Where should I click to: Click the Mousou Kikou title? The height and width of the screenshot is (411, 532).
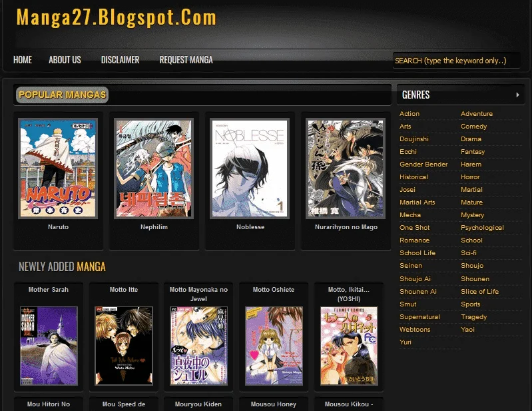coord(349,404)
